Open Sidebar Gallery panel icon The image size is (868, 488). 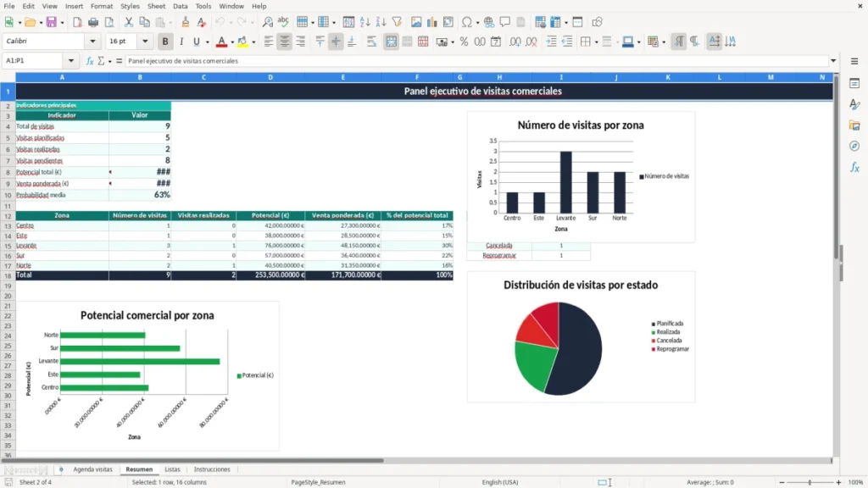[854, 125]
